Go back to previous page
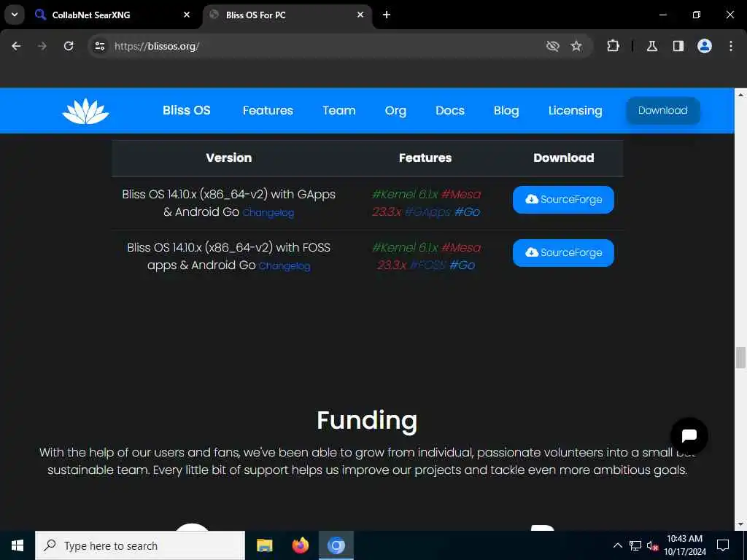The image size is (747, 560). (x=16, y=46)
